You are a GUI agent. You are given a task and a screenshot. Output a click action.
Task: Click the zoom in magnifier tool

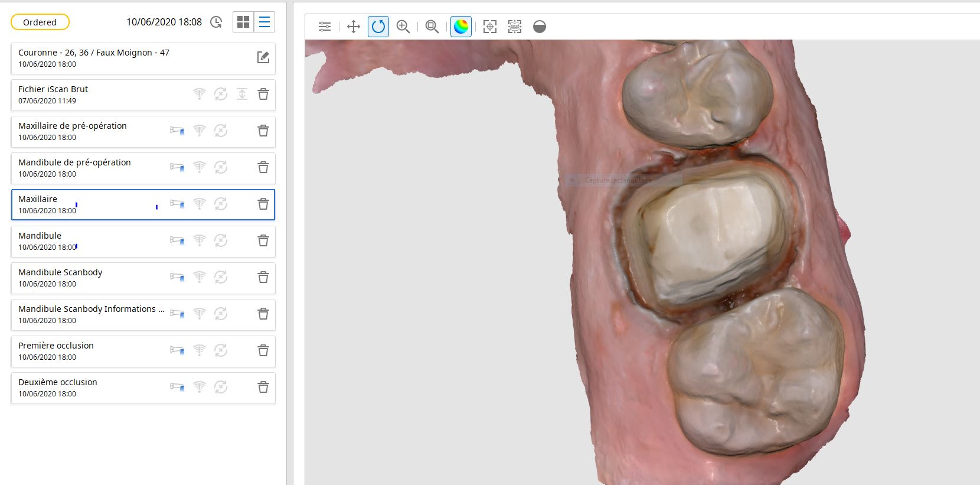[x=403, y=27]
